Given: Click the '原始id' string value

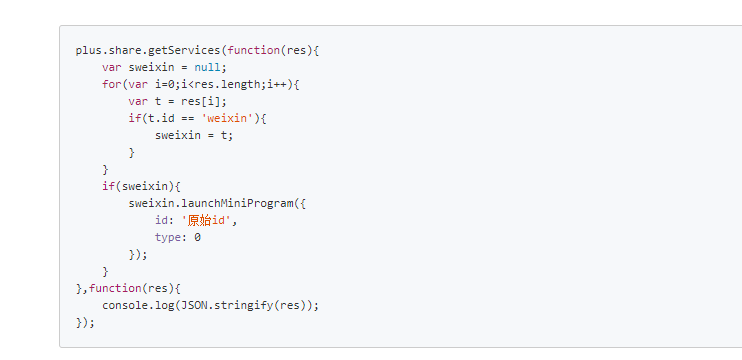Looking at the screenshot, I should click(x=206, y=220).
